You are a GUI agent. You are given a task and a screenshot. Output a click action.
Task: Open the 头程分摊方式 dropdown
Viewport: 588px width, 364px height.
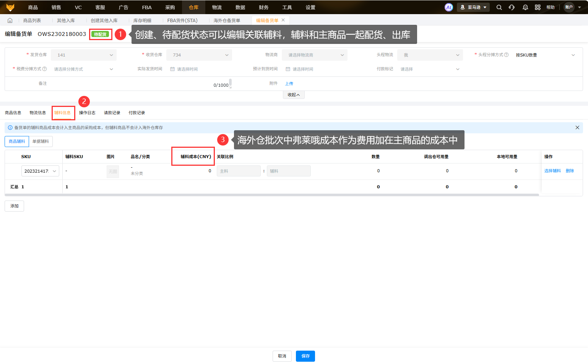[546, 55]
